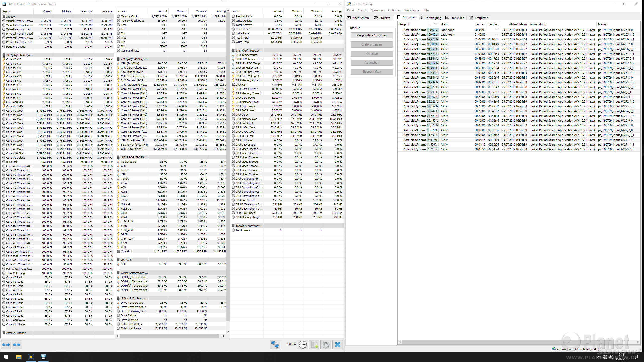Switch to the Nachrichten tab
This screenshot has width=644, height=362.
(x=358, y=18)
